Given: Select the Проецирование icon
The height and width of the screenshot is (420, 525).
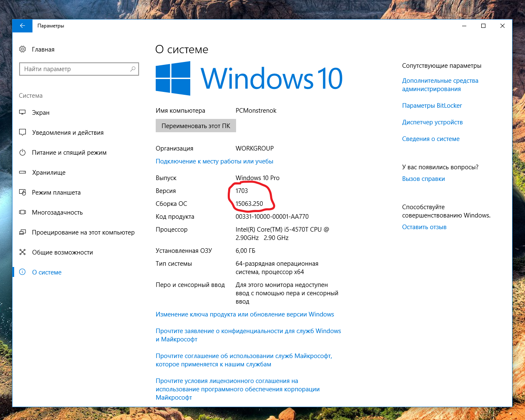Looking at the screenshot, I should [22, 232].
